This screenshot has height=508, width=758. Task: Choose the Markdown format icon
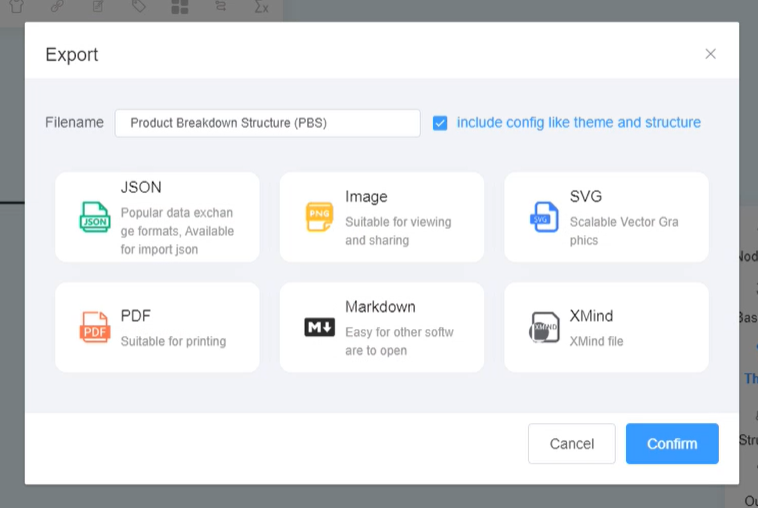pyautogui.click(x=319, y=327)
